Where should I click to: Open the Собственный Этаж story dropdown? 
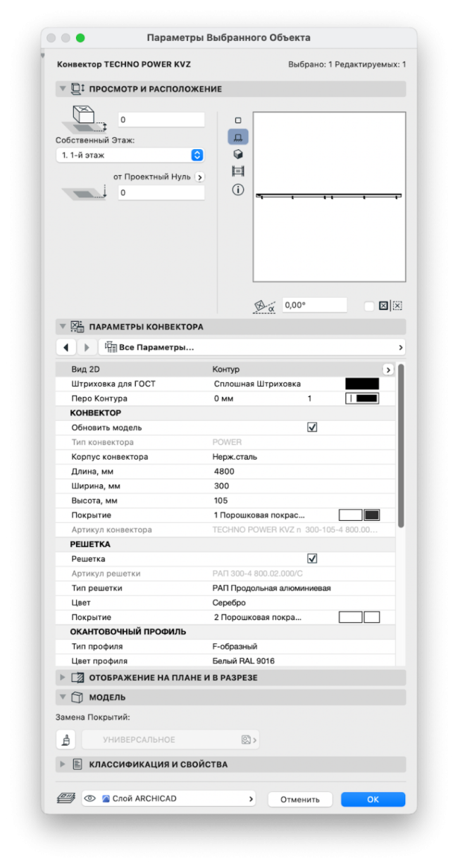tap(130, 155)
